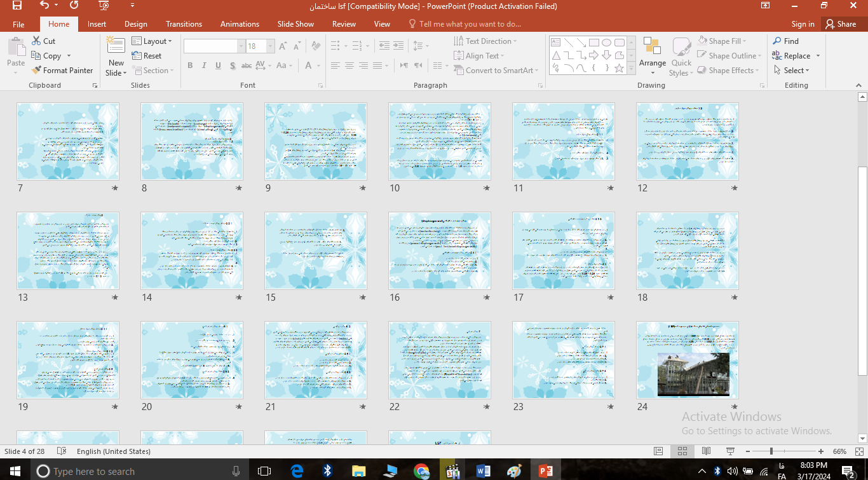Click Tell me what you want field
The width and height of the screenshot is (868, 480).
[465, 24]
